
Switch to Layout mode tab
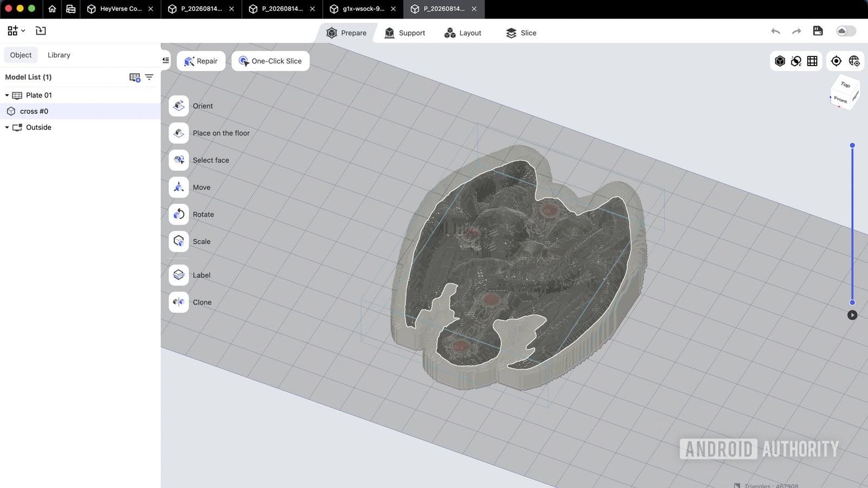coord(463,33)
